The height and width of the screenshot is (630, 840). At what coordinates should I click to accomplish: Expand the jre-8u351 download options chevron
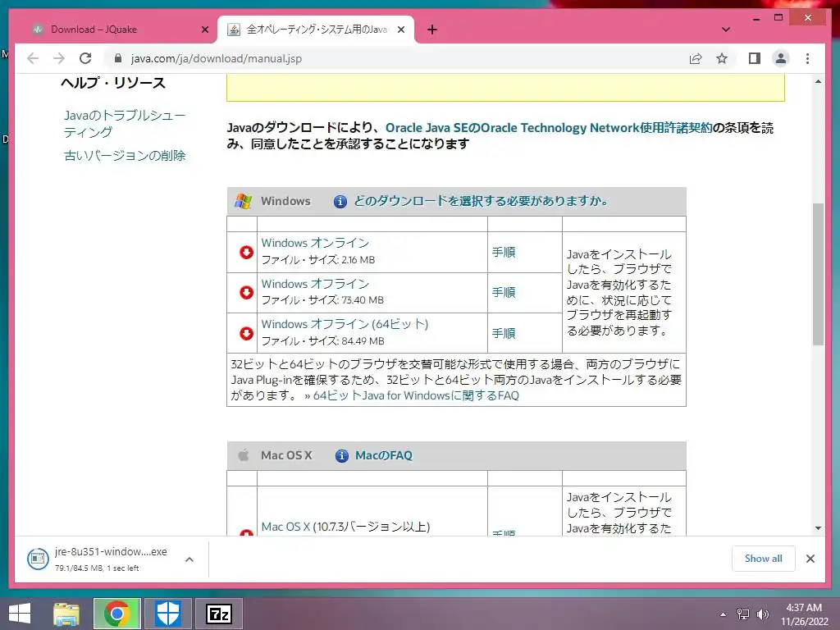click(189, 559)
